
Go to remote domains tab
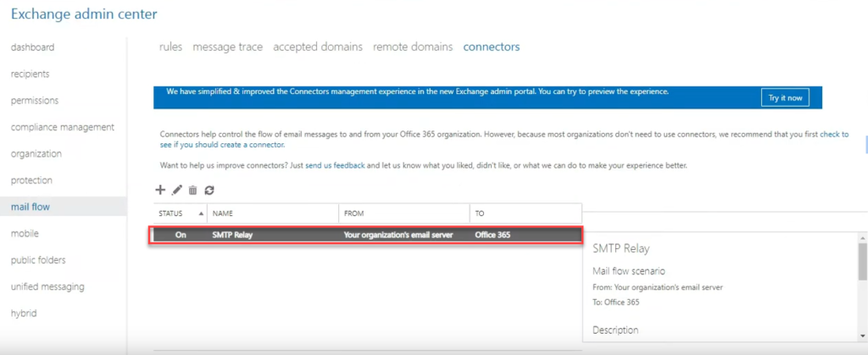point(413,47)
